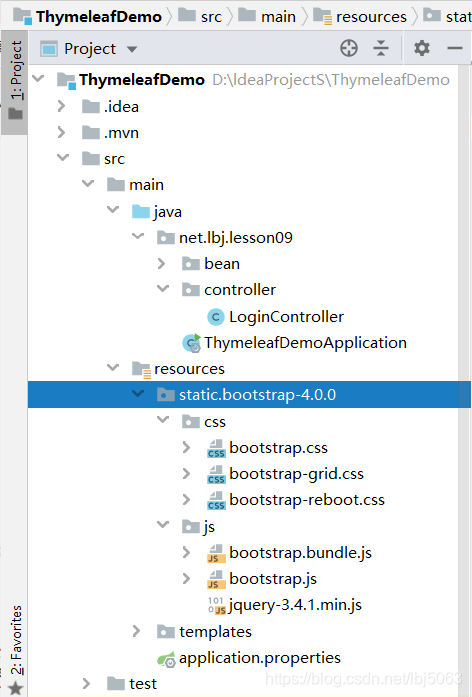Select application.properties file name
The width and height of the screenshot is (472, 697).
(x=260, y=658)
